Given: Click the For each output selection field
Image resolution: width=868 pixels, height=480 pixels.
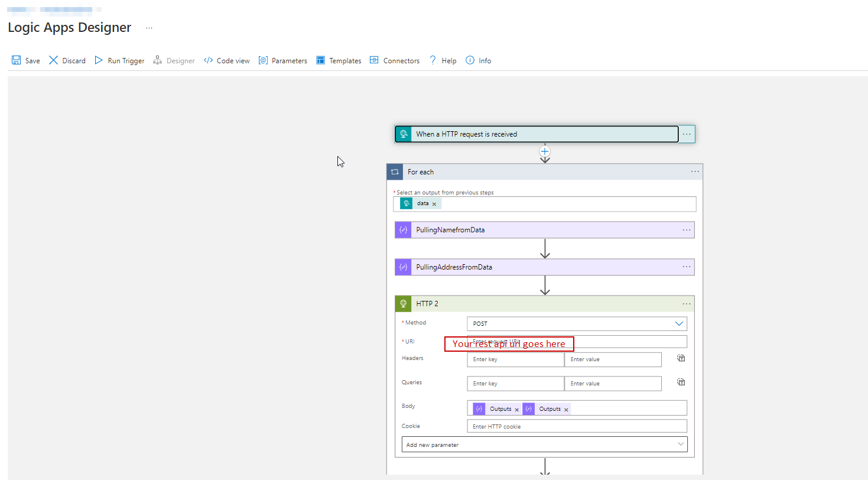Looking at the screenshot, I should click(544, 204).
